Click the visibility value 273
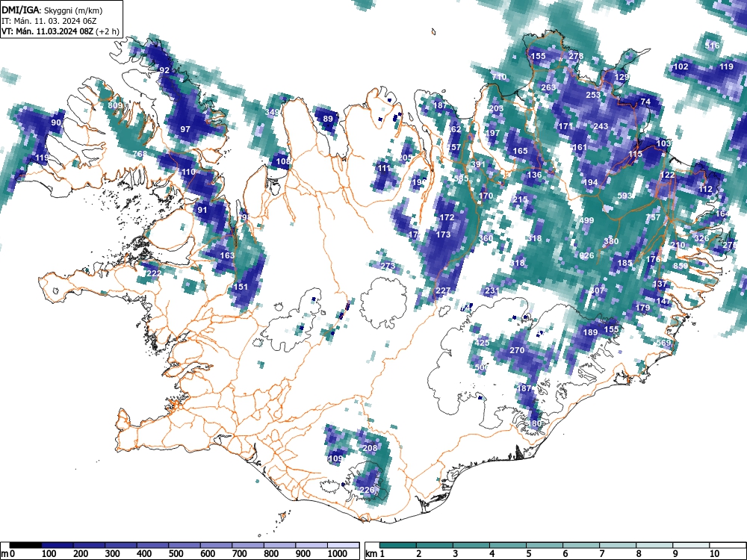The image size is (747, 560). pyautogui.click(x=388, y=266)
